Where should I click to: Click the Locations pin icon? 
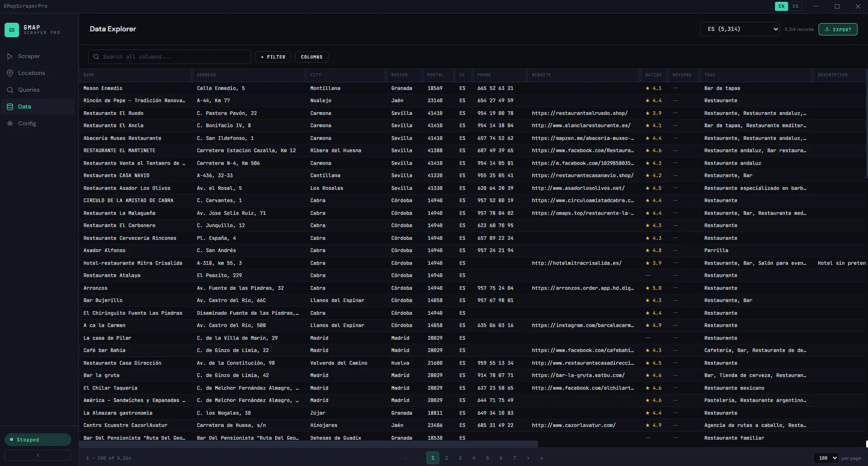click(10, 73)
